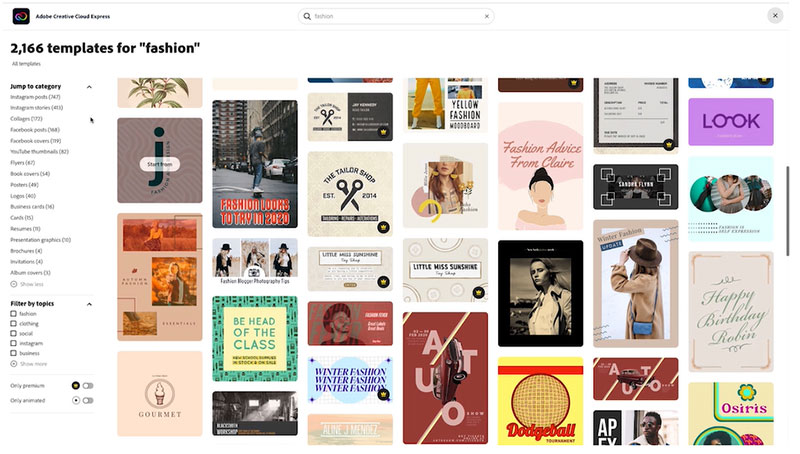Screen dimensions: 800x454
Task: Enable the Only premium toggle
Action: (x=88, y=385)
